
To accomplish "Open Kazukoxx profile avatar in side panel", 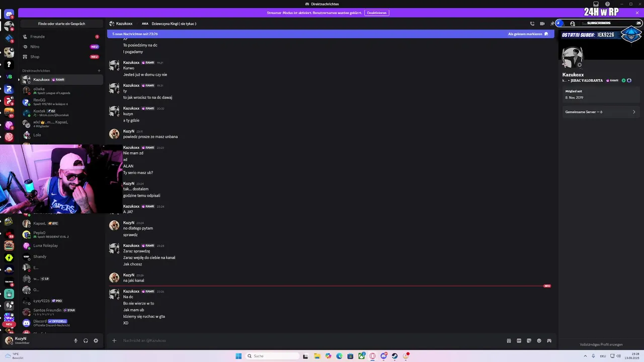I will pos(573,57).
